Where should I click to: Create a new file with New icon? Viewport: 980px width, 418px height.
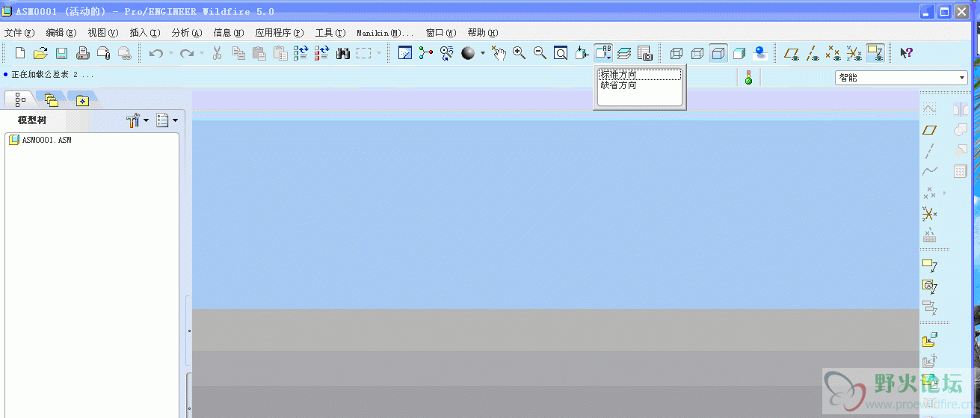[x=20, y=53]
